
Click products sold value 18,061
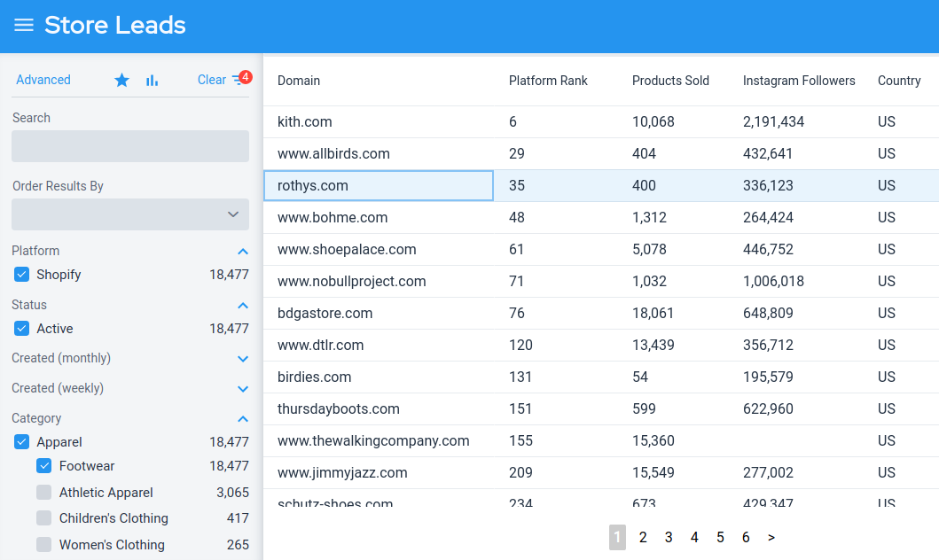coord(653,314)
